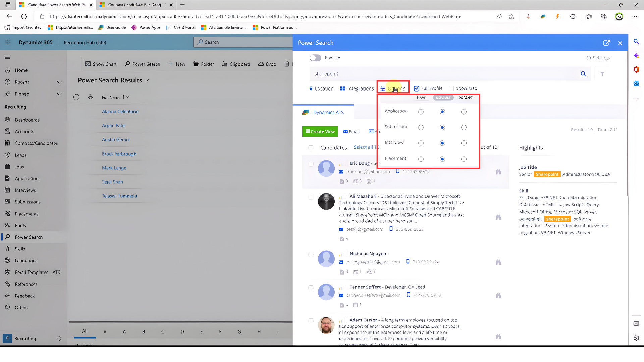This screenshot has height=362, width=644.
Task: Toggle the Boolean search switch
Action: pos(315,58)
